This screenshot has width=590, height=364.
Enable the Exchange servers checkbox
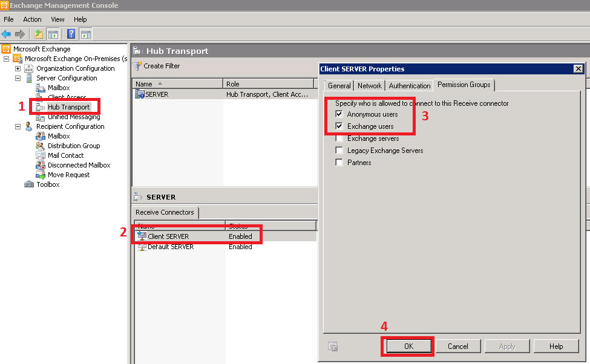coord(339,138)
